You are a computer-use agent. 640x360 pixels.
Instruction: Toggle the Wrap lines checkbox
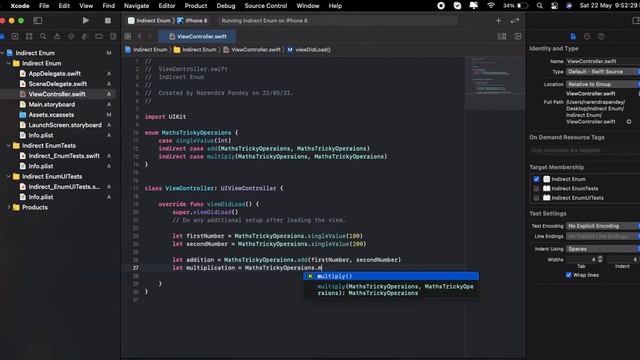click(569, 275)
